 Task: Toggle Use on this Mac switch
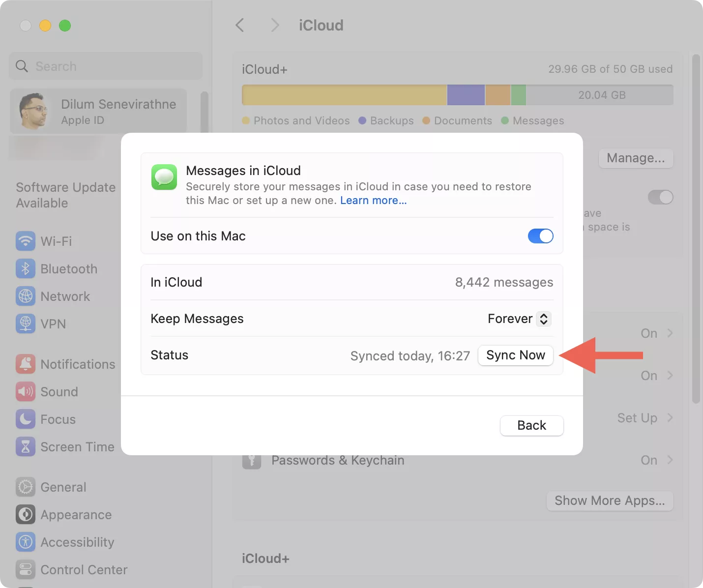tap(540, 236)
